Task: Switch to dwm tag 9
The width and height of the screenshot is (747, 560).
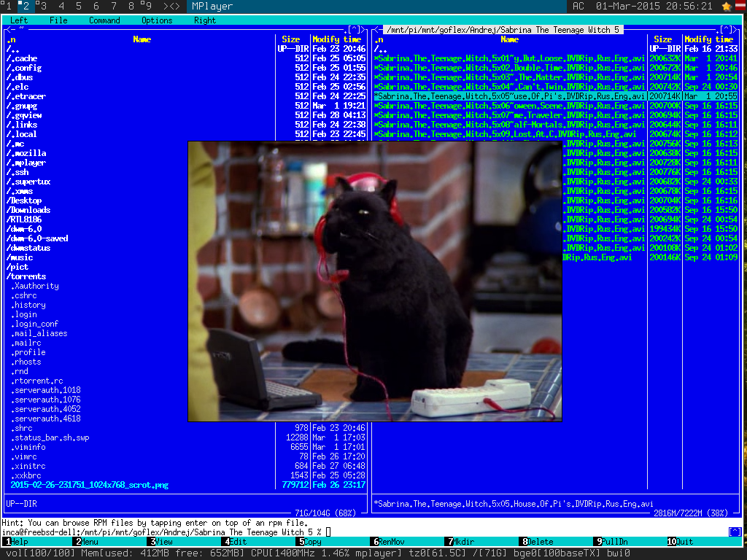Action: pyautogui.click(x=147, y=6)
